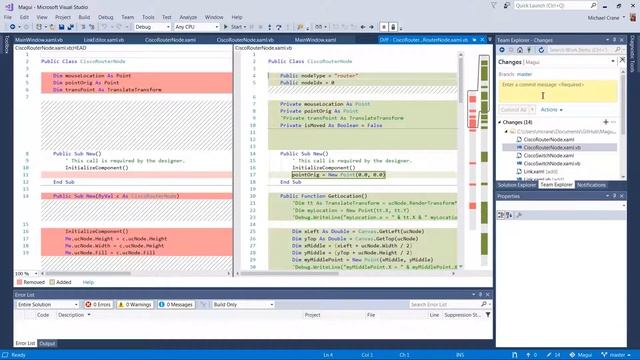Click the commit message input field
Image resolution: width=640 pixels, height=360 pixels.
click(x=558, y=91)
